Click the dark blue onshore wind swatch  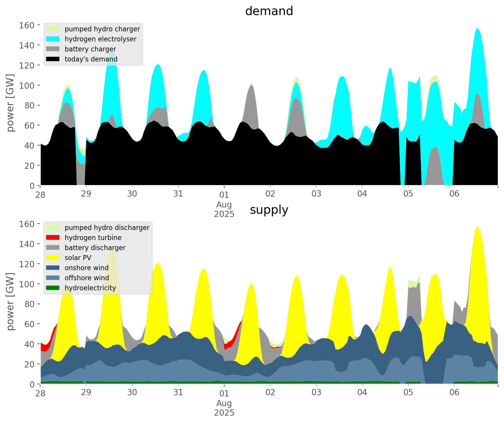pyautogui.click(x=53, y=268)
